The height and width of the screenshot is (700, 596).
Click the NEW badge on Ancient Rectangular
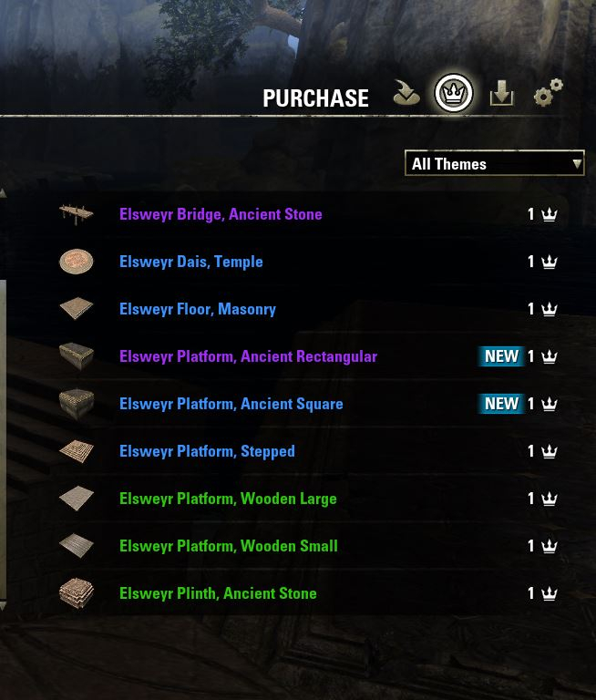(x=501, y=356)
